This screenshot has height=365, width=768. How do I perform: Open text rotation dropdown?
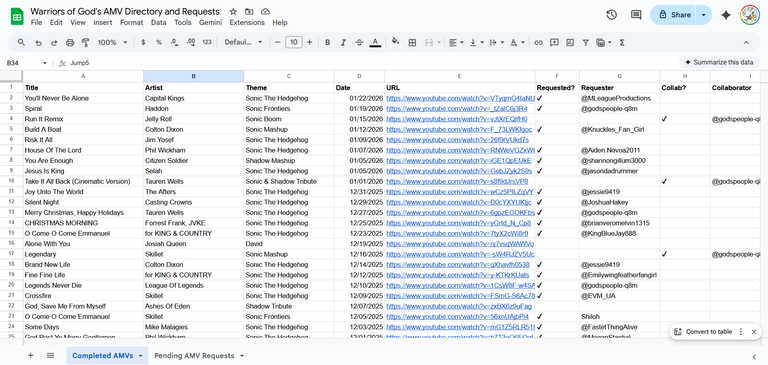click(517, 43)
